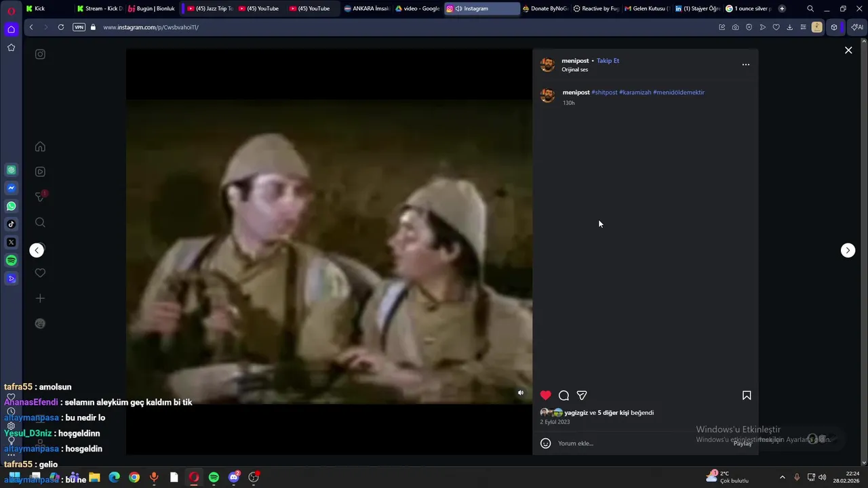The width and height of the screenshot is (868, 488).
Task: Open Opera workspace home icon
Action: tap(12, 29)
